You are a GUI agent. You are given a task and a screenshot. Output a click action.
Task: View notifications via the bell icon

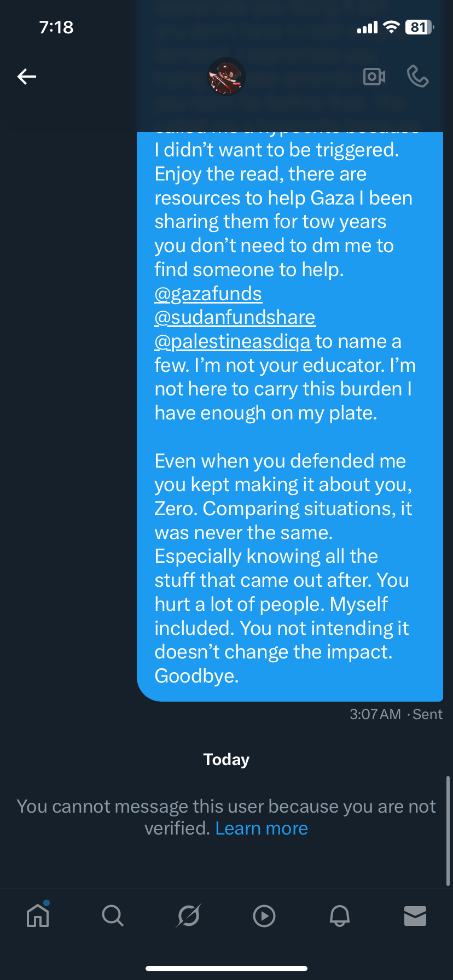[340, 915]
